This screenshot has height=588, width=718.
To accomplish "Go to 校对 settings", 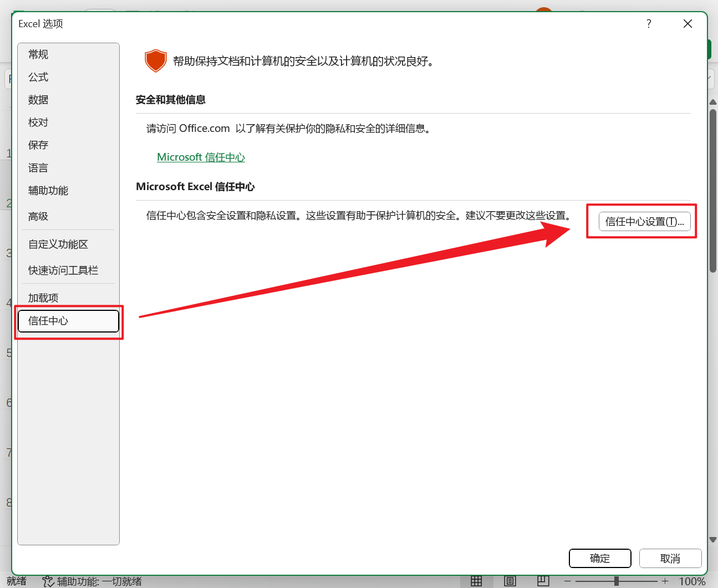I will (38, 122).
